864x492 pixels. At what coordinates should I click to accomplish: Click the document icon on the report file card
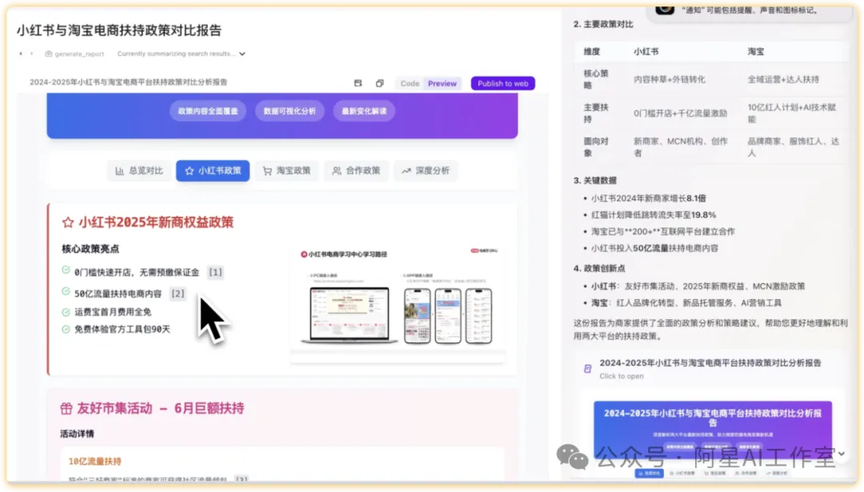(587, 368)
